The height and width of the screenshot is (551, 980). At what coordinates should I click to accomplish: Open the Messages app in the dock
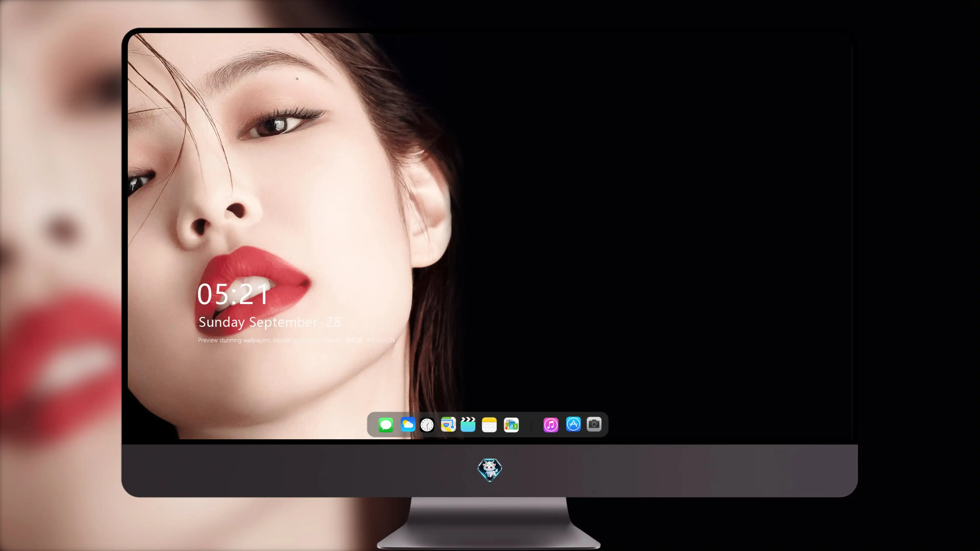pos(386,424)
